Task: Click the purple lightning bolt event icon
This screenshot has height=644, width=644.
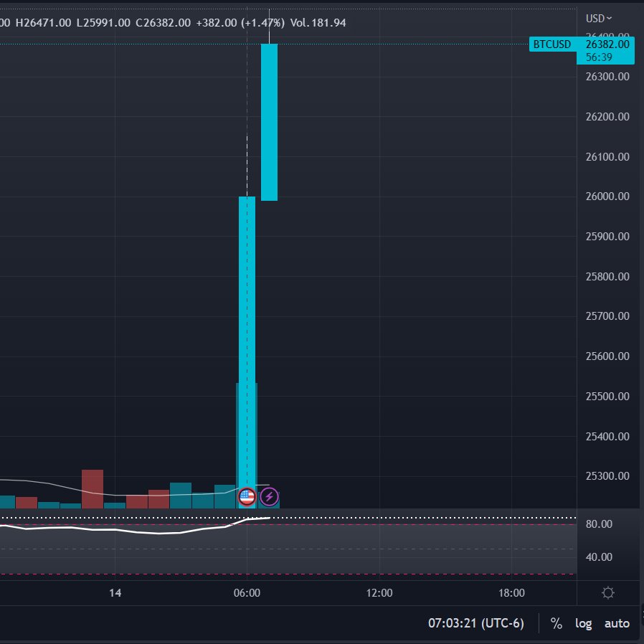Action: click(269, 497)
